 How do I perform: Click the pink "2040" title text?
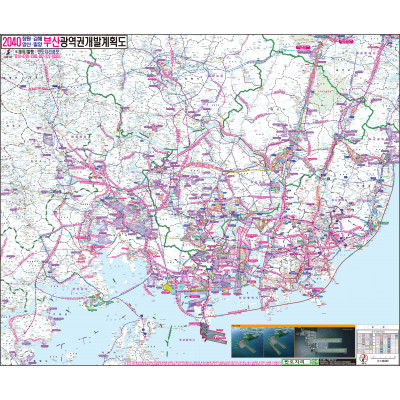tap(12, 42)
